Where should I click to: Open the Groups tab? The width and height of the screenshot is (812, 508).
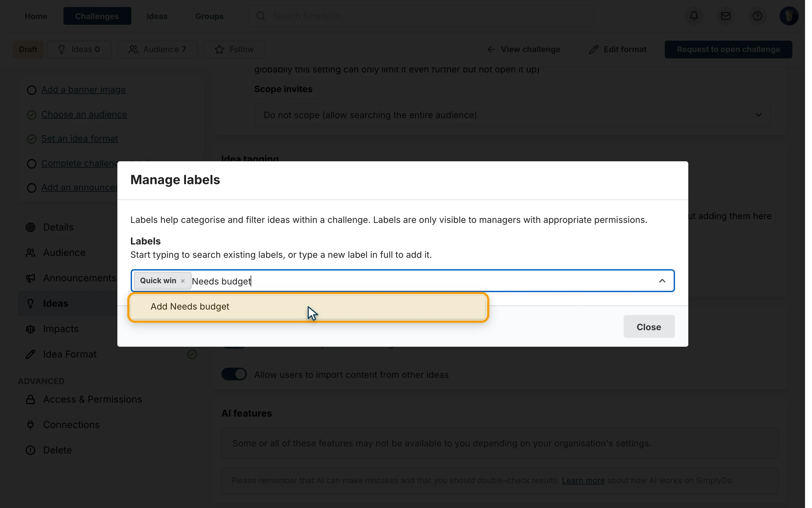(209, 16)
